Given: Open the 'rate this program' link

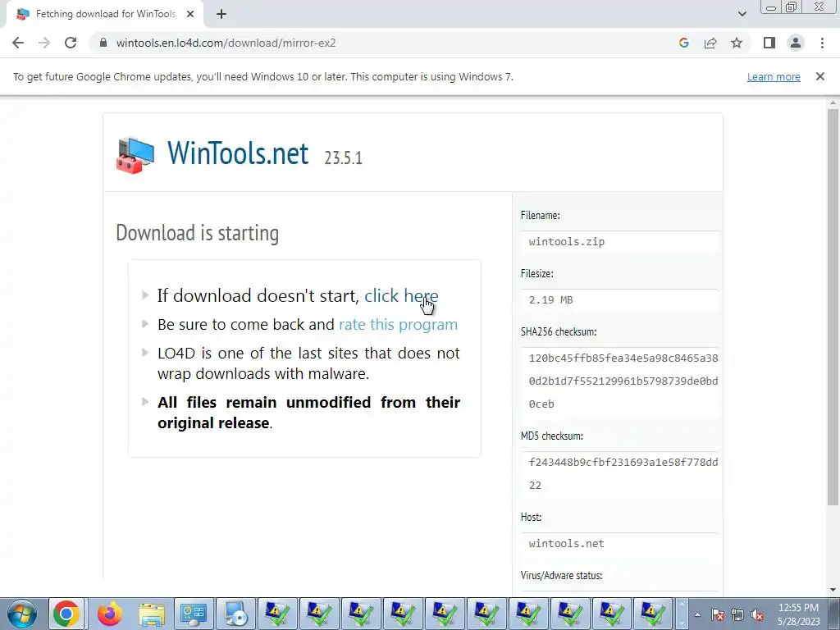Looking at the screenshot, I should 398,325.
